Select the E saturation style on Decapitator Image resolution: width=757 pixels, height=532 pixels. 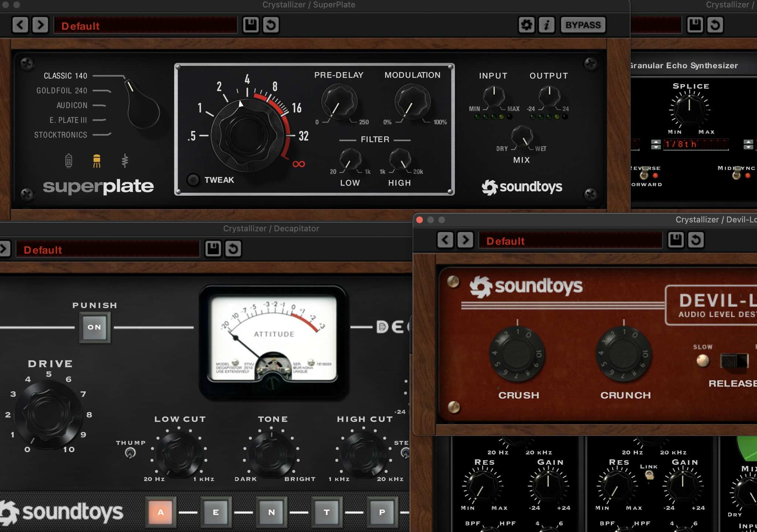pyautogui.click(x=217, y=512)
